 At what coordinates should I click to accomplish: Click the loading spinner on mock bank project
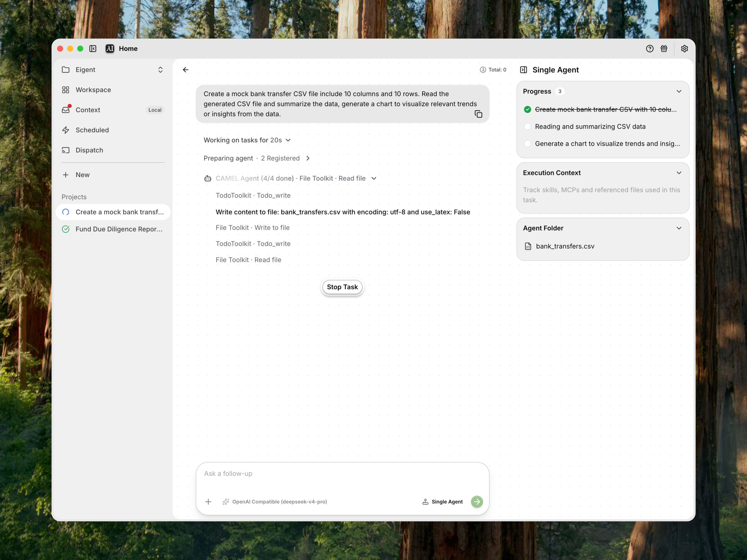pos(65,212)
